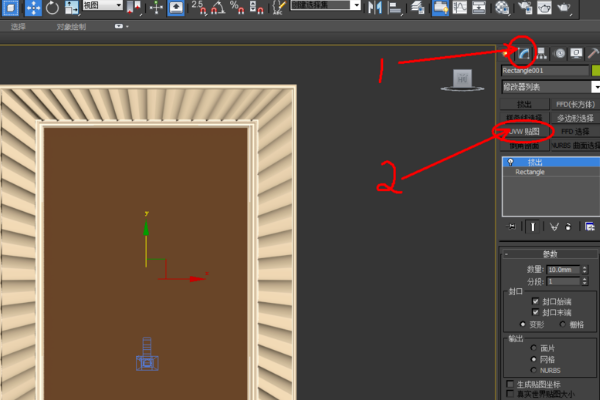Switch to the Utilities hammer panel tab
This screenshot has height=400, width=600.
point(593,53)
